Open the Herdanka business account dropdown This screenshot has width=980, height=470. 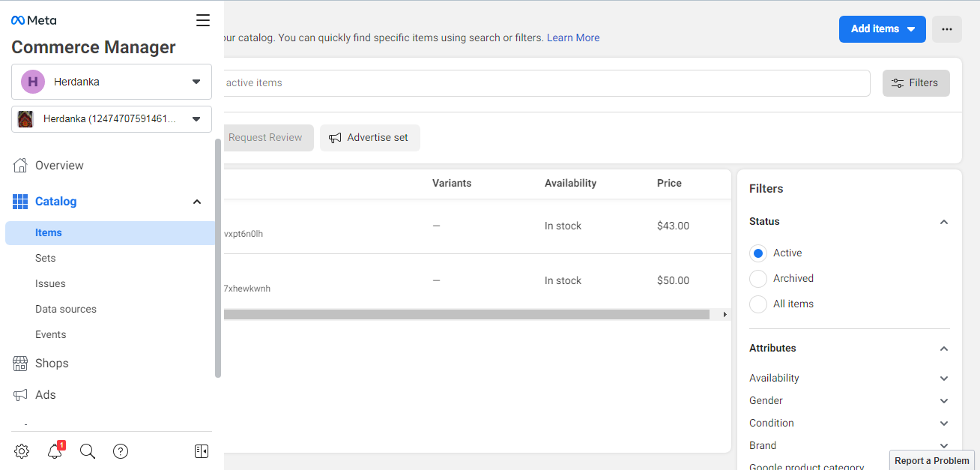tap(112, 82)
